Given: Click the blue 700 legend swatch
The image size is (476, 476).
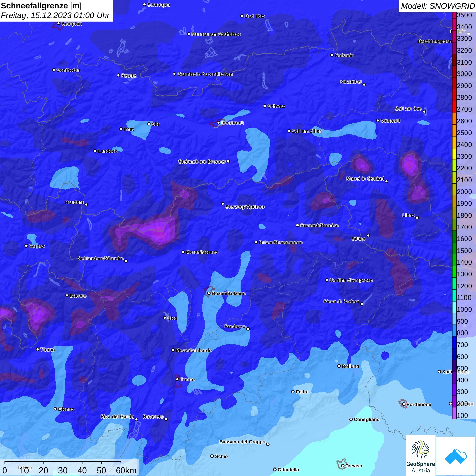Looking at the screenshot, I should [454, 342].
